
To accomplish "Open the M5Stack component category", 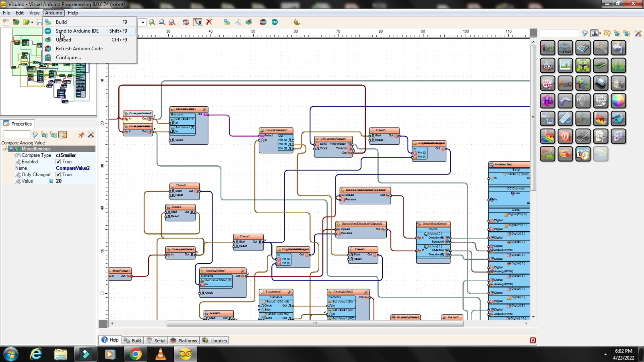I will point(565,48).
